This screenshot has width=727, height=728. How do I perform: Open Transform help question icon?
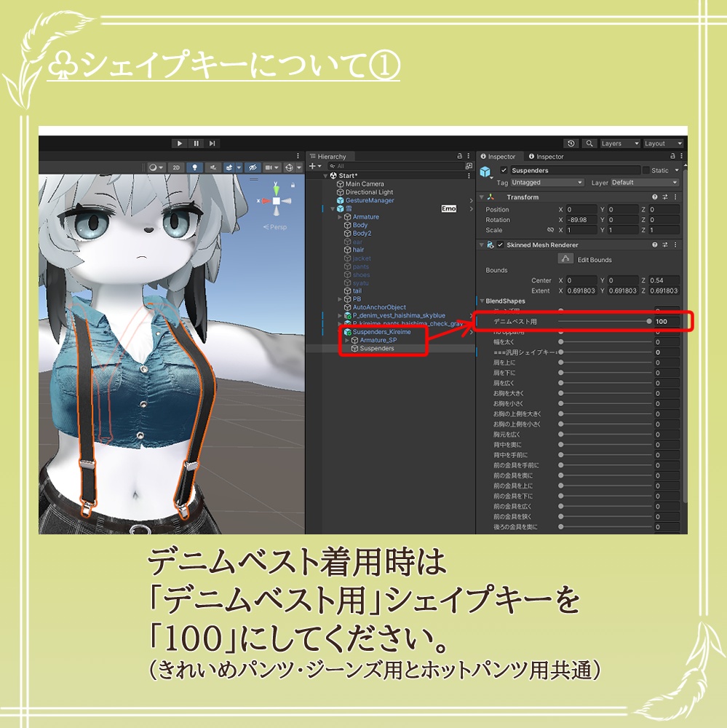[654, 197]
